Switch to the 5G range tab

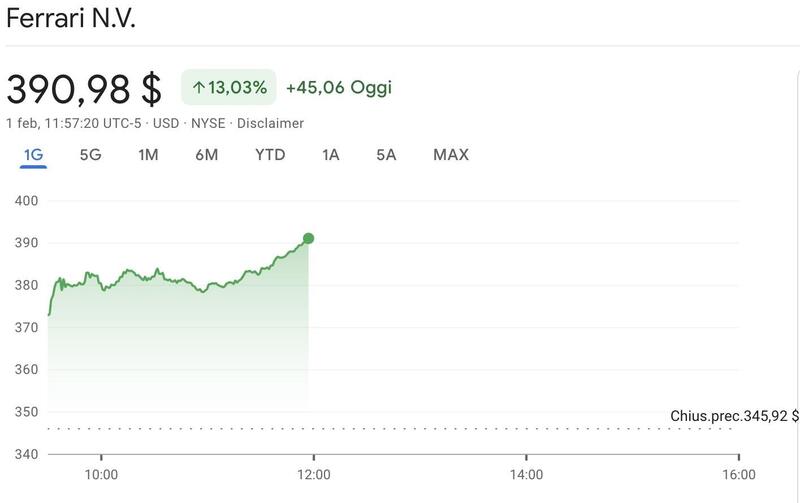[90, 155]
